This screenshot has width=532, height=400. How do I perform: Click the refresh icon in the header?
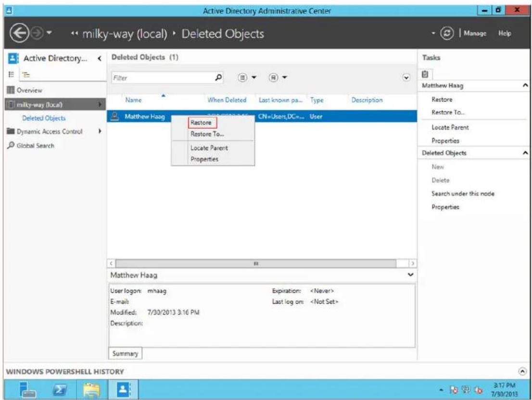(x=447, y=33)
